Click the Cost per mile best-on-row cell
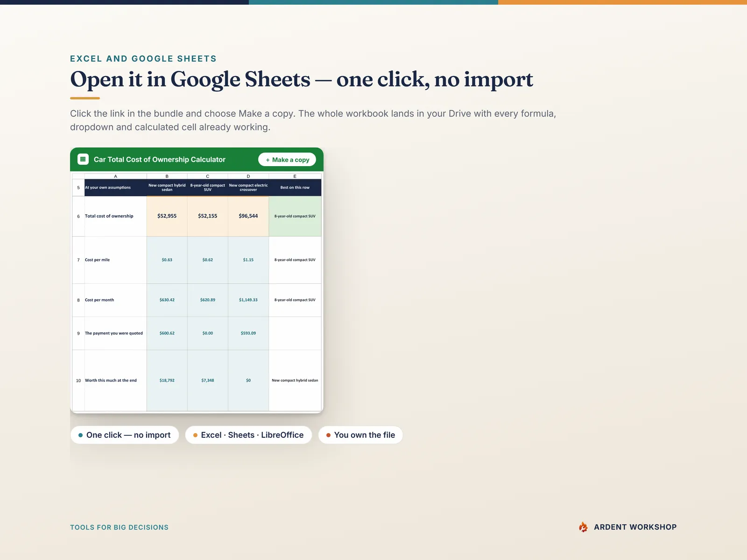This screenshot has width=747, height=560. (x=295, y=260)
